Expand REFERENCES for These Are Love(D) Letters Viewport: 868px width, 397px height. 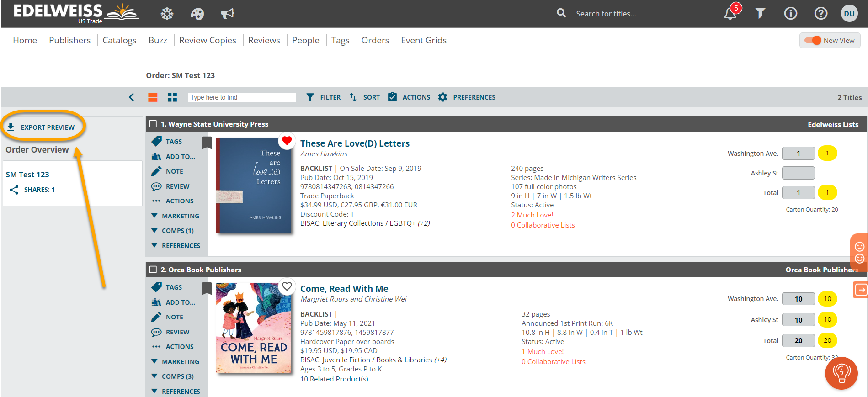(176, 246)
